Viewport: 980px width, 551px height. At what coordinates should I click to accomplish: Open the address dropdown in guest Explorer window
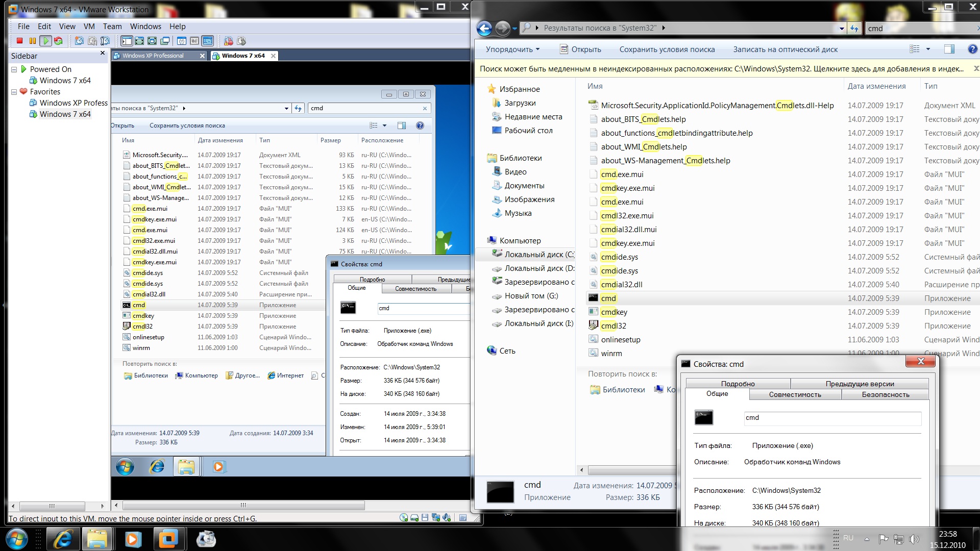pos(286,108)
